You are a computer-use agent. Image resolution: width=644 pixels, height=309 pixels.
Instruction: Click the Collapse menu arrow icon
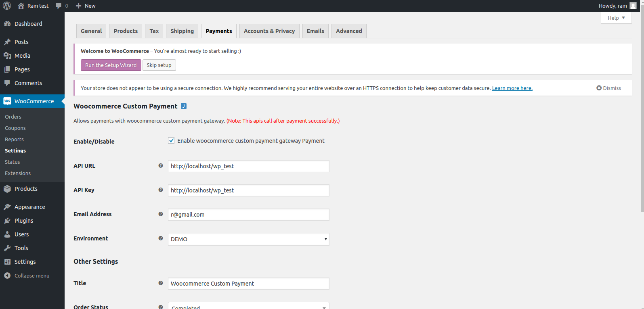coord(7,276)
